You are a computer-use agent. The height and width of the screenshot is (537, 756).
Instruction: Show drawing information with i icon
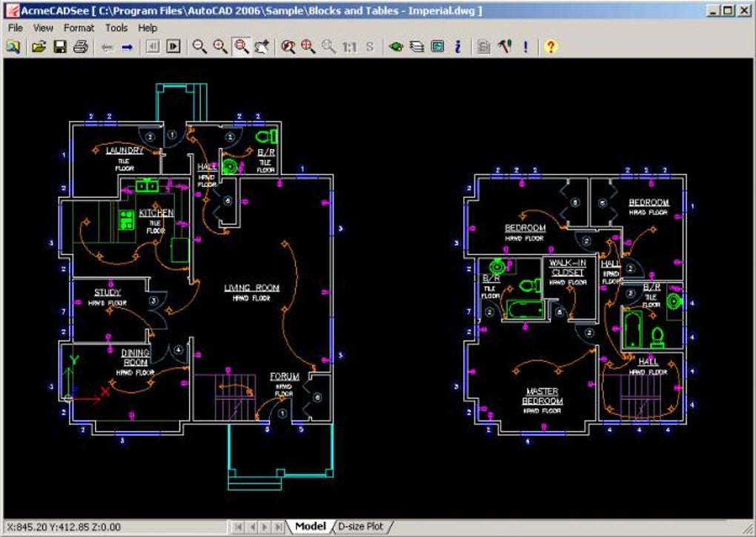click(x=458, y=47)
